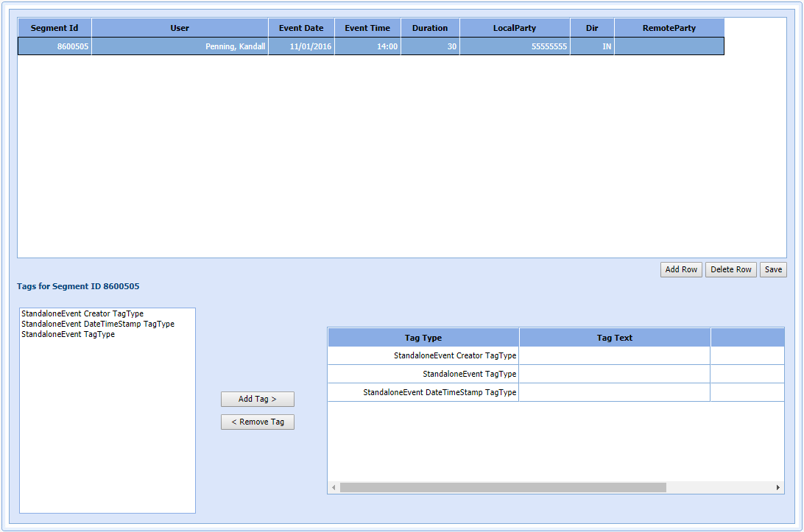Click the horizontal scrollbar thumb in tag table
804x532 pixels.
[503, 487]
